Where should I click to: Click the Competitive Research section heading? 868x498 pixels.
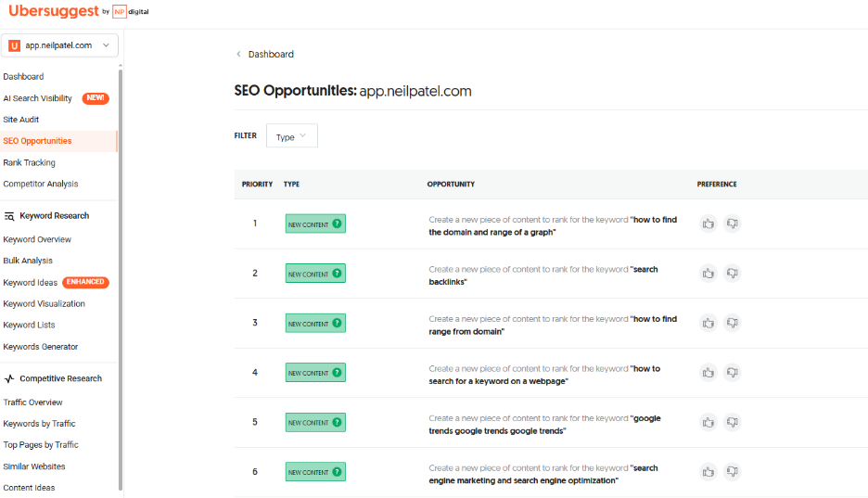[x=61, y=378]
